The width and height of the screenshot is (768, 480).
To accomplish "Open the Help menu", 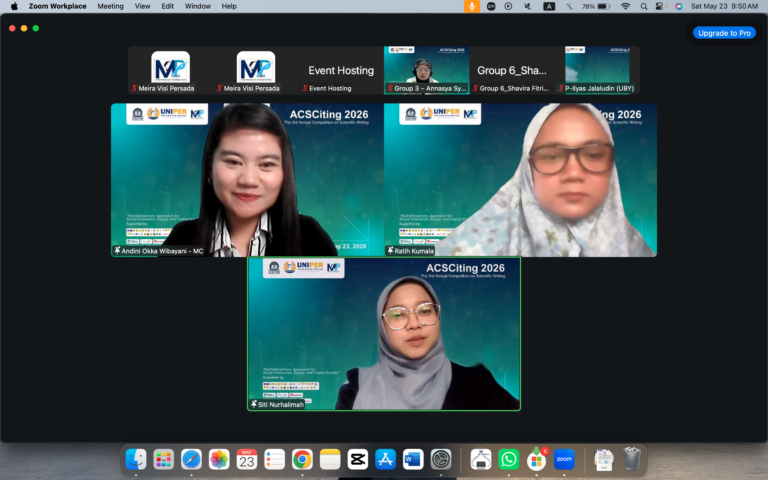I will point(229,6).
